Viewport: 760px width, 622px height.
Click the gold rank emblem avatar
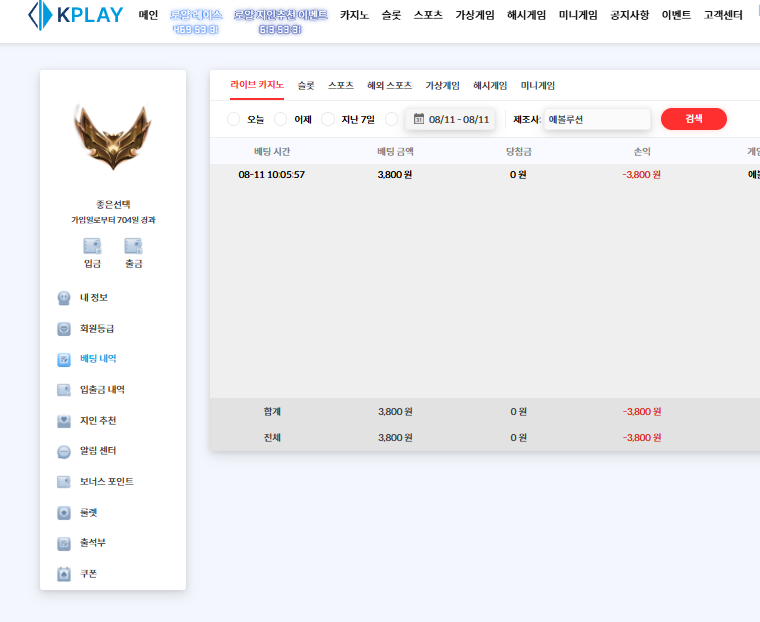[113, 137]
